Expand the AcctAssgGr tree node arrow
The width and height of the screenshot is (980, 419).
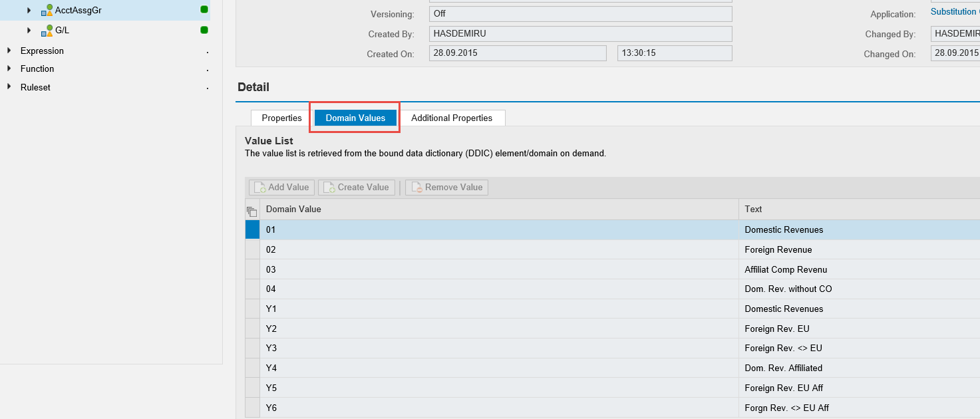29,11
